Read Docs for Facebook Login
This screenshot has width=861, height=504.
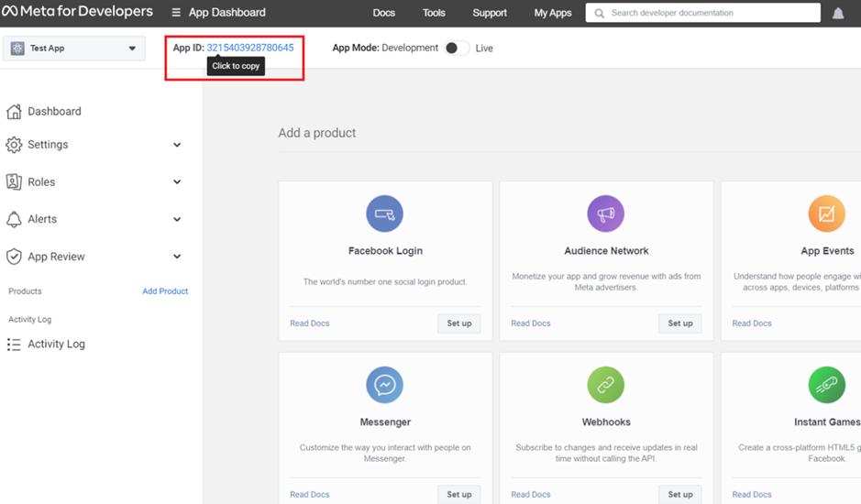310,323
